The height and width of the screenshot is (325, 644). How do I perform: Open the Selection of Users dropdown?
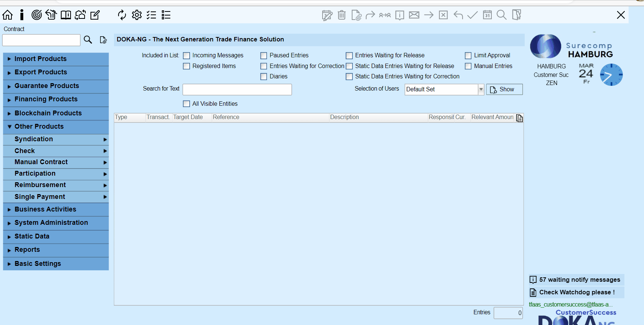coord(481,89)
